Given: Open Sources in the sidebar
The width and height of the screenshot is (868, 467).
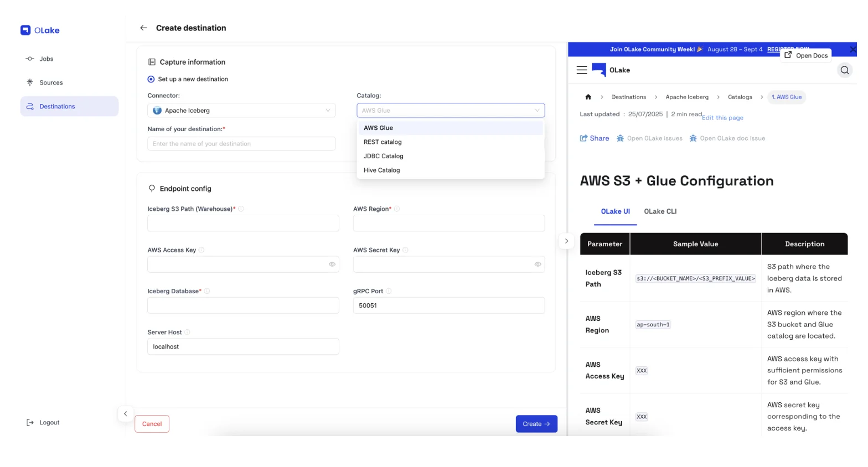Looking at the screenshot, I should coord(51,82).
